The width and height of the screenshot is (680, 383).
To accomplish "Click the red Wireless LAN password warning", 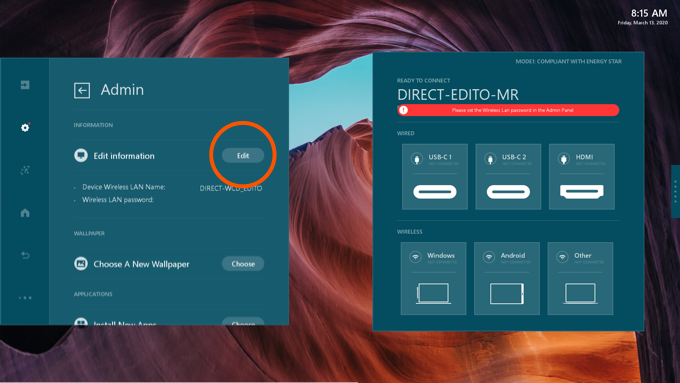I will 508,110.
